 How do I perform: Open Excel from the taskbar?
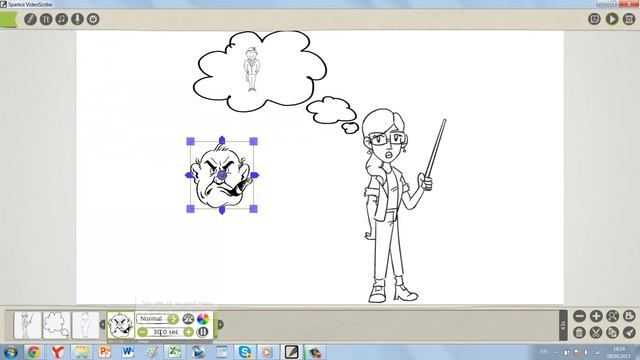(175, 352)
